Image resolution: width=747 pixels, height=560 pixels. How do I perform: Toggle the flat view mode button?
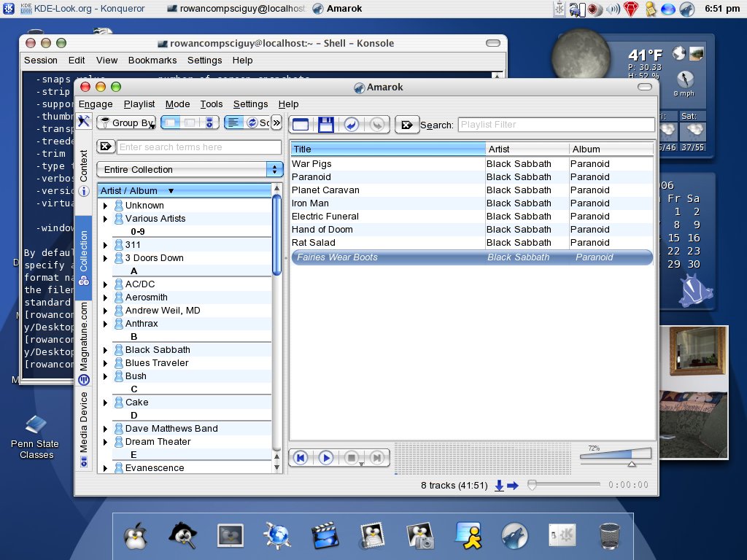190,122
